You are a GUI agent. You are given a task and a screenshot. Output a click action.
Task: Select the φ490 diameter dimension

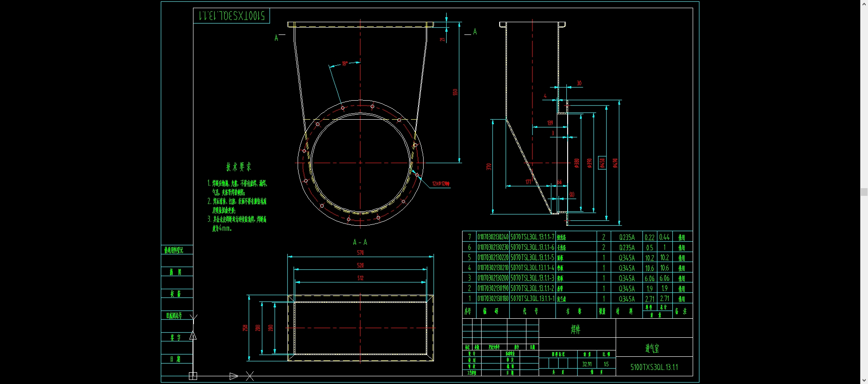[x=615, y=163]
